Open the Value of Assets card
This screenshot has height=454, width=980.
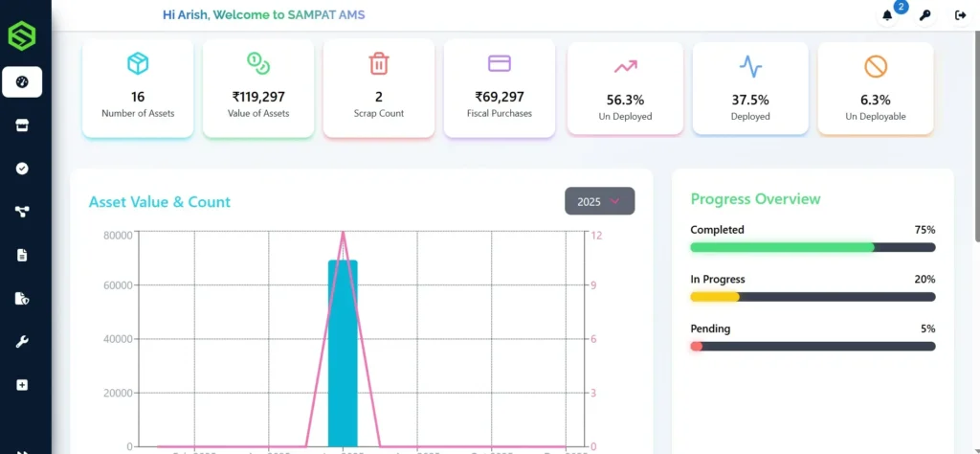point(258,88)
